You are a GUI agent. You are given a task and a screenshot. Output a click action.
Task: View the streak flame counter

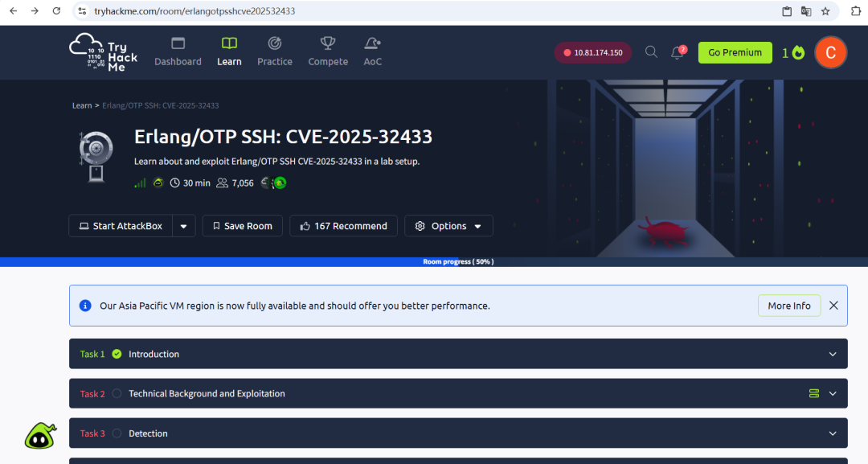792,52
